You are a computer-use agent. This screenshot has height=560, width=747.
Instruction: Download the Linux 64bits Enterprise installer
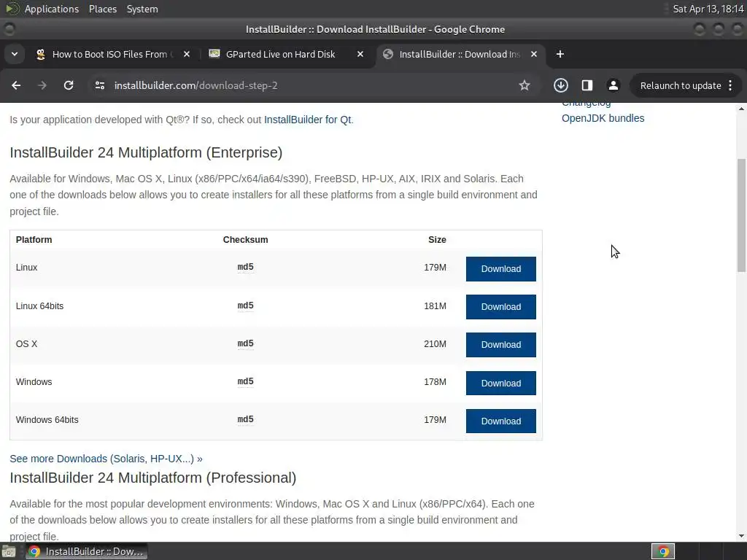[500, 307]
